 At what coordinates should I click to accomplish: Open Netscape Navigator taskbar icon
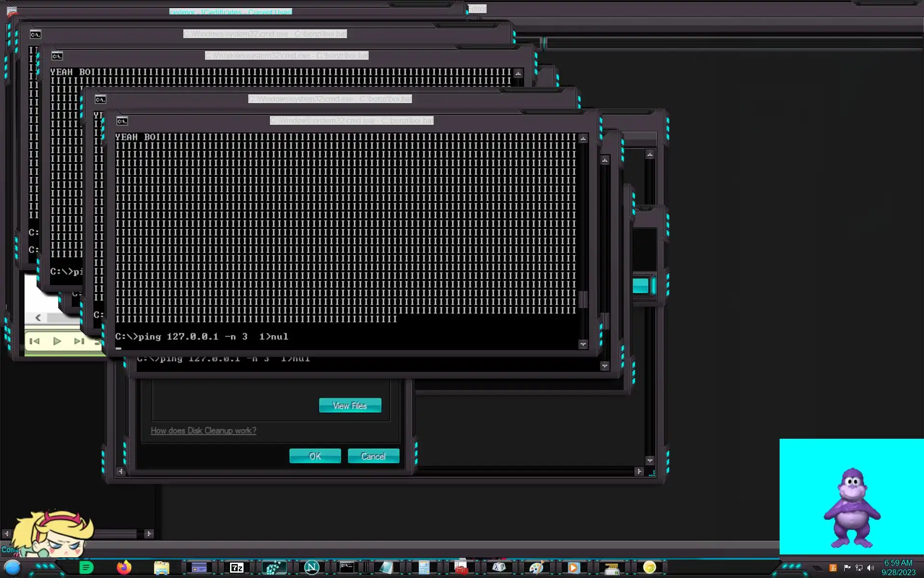click(311, 568)
